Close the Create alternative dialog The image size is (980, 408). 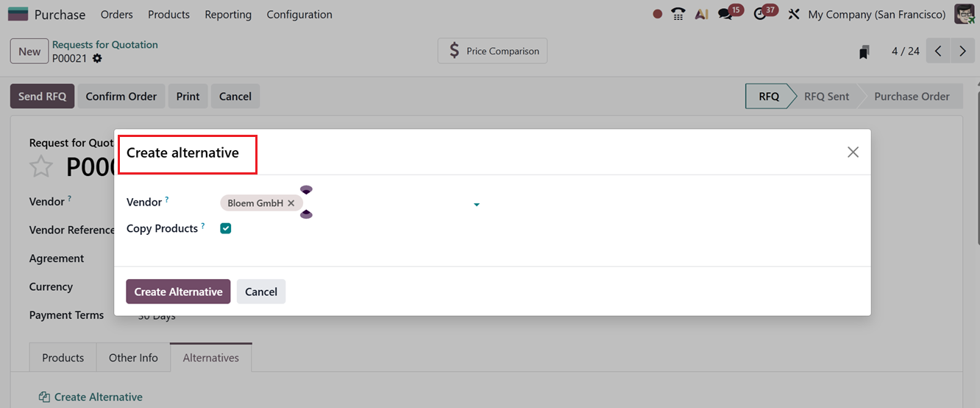tap(853, 152)
